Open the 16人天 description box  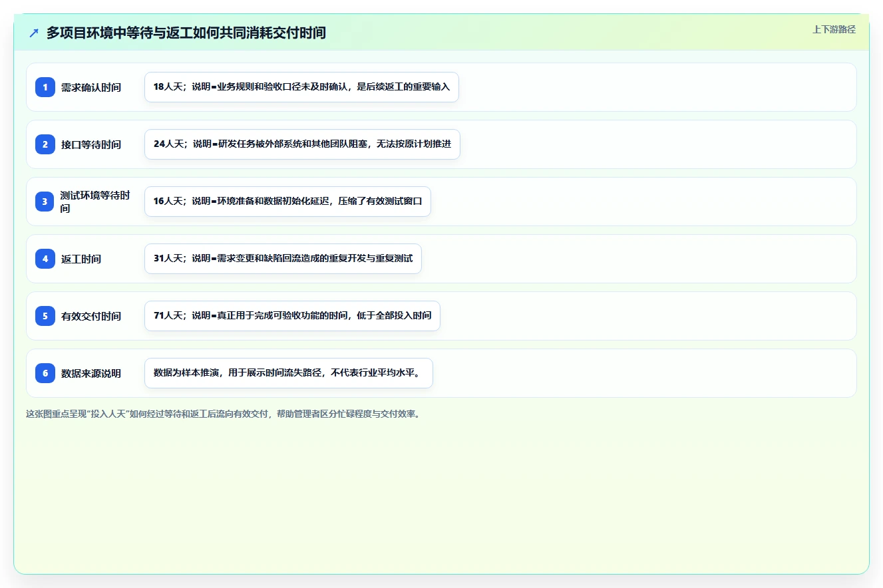click(x=287, y=202)
